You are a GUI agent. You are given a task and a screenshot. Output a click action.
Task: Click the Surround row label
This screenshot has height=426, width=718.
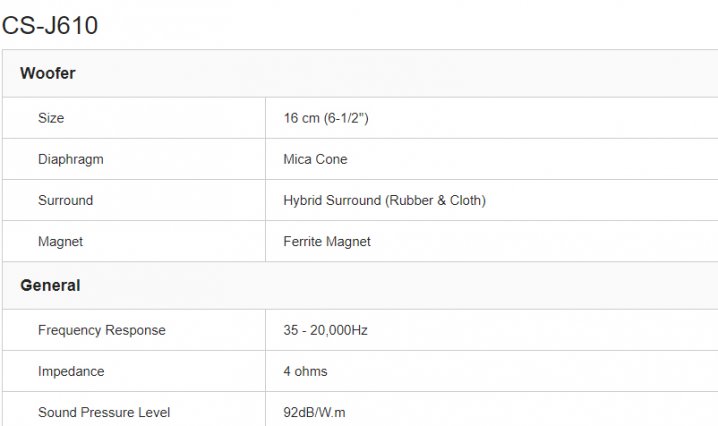[65, 200]
